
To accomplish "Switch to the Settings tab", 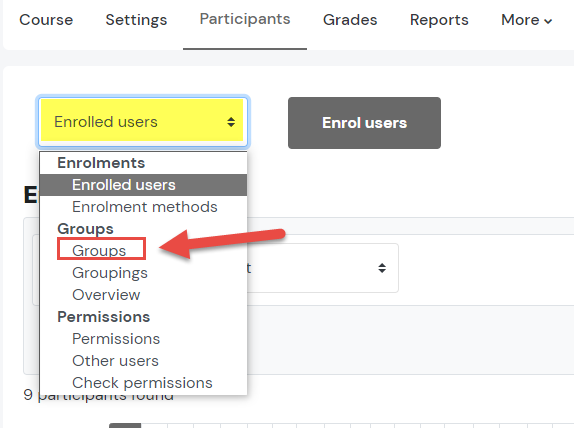I will [136, 20].
